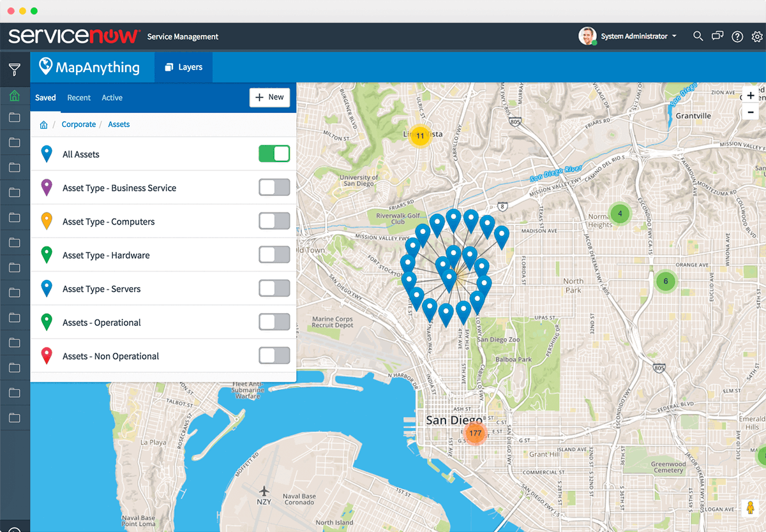Click the red Non Operational pin icon
766x532 pixels.
(47, 356)
